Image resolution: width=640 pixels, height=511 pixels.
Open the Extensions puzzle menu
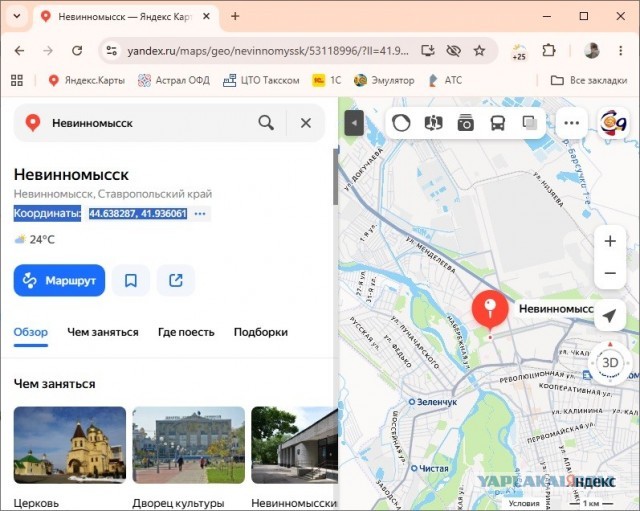pyautogui.click(x=549, y=51)
